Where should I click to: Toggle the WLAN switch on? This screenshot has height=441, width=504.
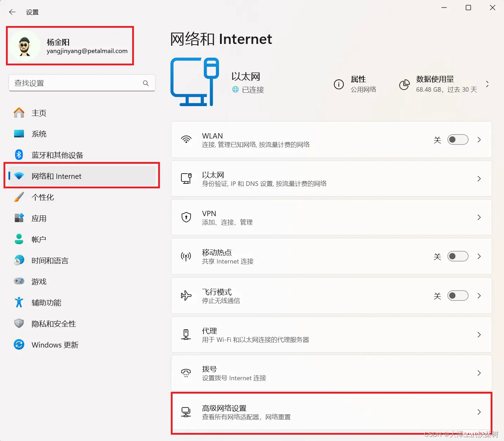[x=458, y=140]
